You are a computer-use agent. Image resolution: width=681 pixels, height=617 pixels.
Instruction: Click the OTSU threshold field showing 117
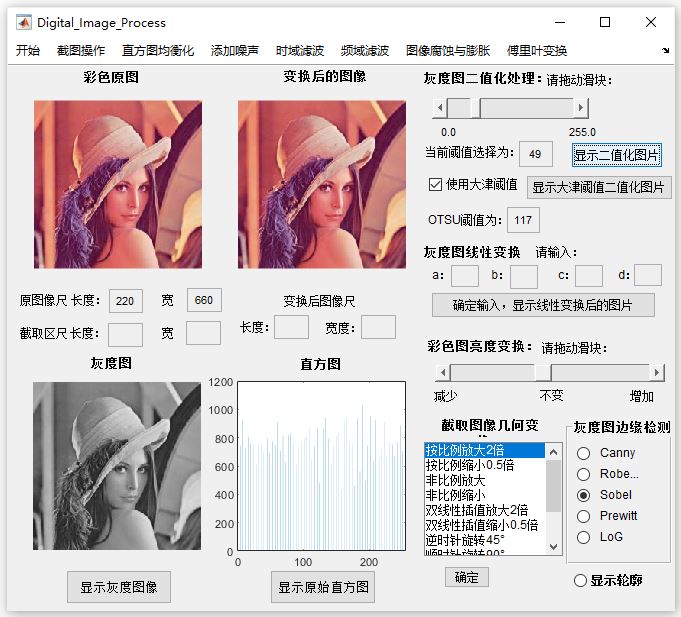[x=523, y=220]
